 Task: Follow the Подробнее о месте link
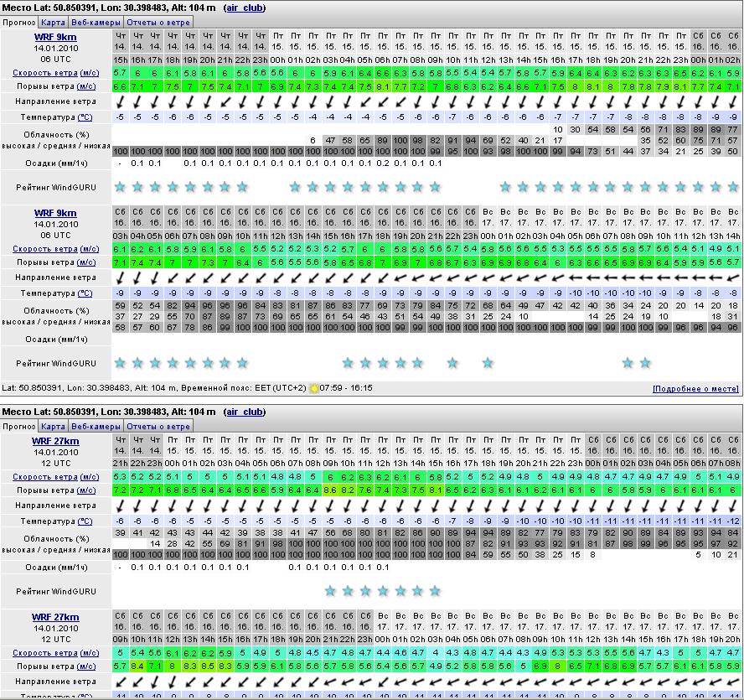point(696,389)
